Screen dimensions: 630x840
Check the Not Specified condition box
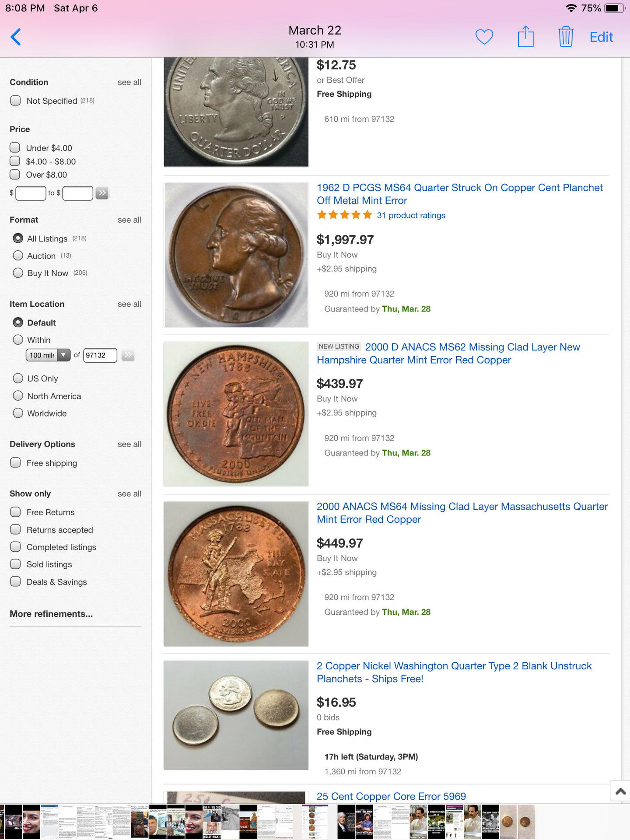click(x=15, y=101)
